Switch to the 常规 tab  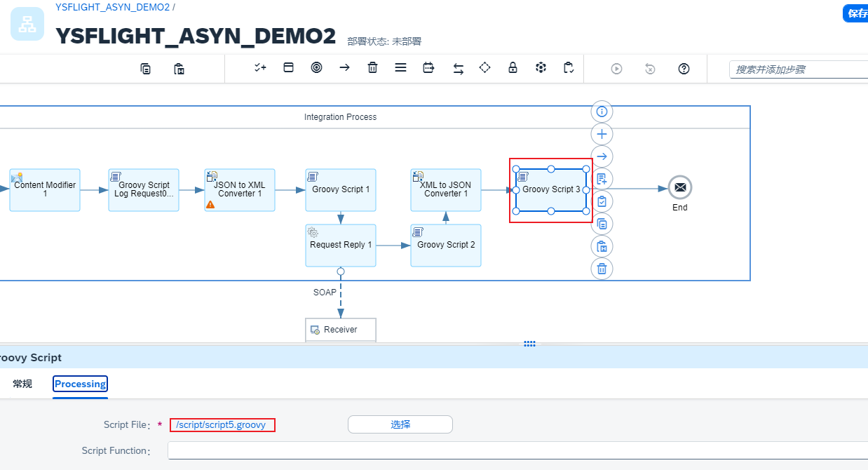[22, 384]
